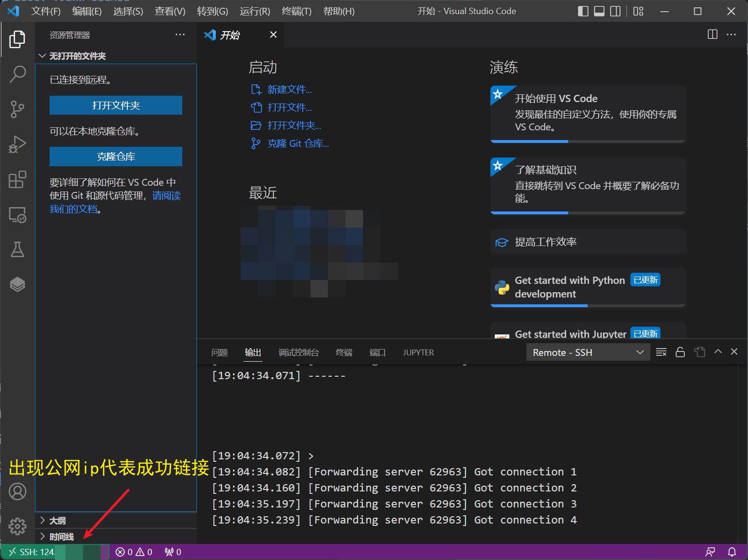Screen dimensions: 748x560
Task: Switch to the 调试控制台 panel tab
Action: pos(298,352)
